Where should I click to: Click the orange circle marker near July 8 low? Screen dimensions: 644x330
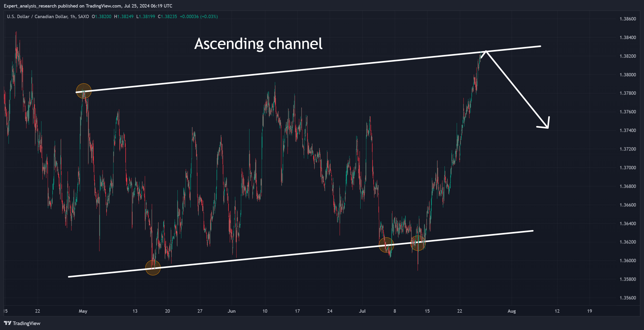pos(386,245)
